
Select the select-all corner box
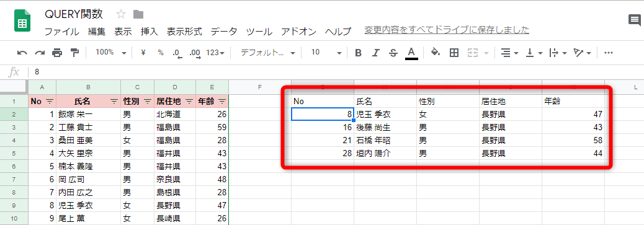tap(14, 87)
